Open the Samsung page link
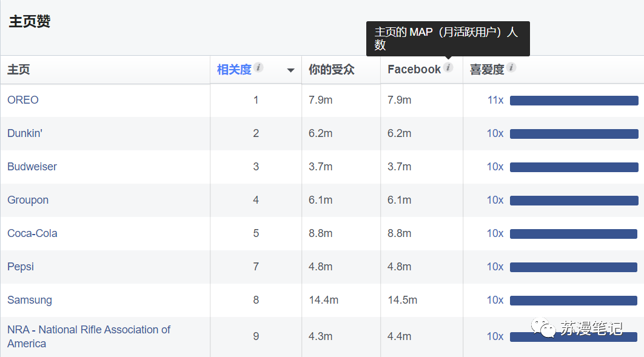644x357 pixels. [30, 301]
